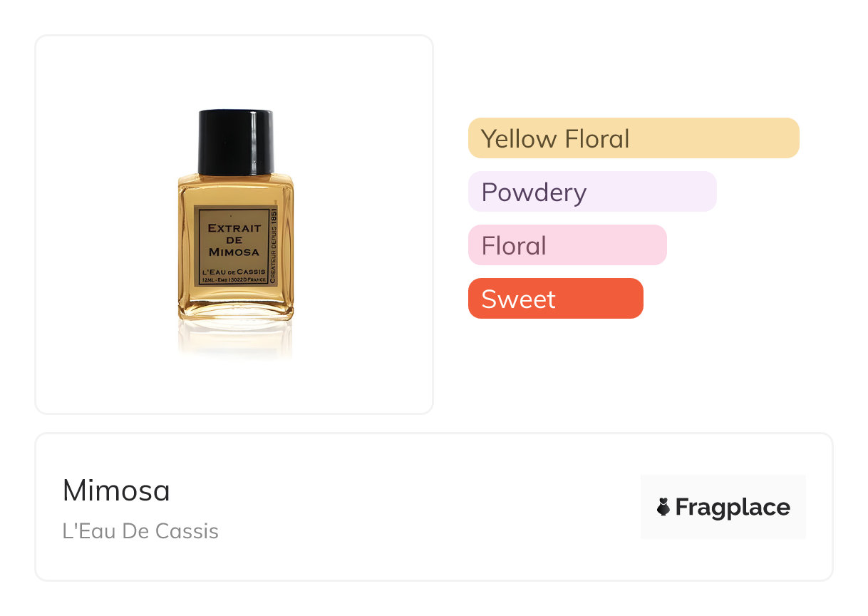The image size is (868, 616).
Task: Click the Yellow Floral label text
Action: [x=555, y=138]
